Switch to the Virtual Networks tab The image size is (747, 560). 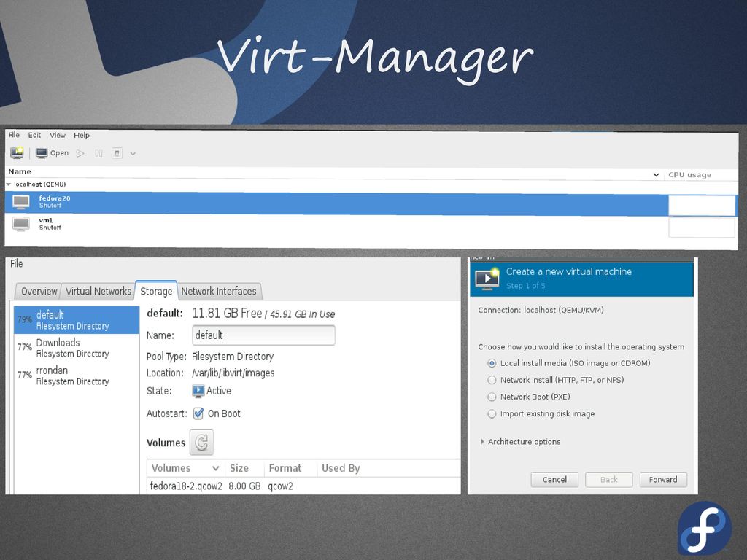coord(98,292)
